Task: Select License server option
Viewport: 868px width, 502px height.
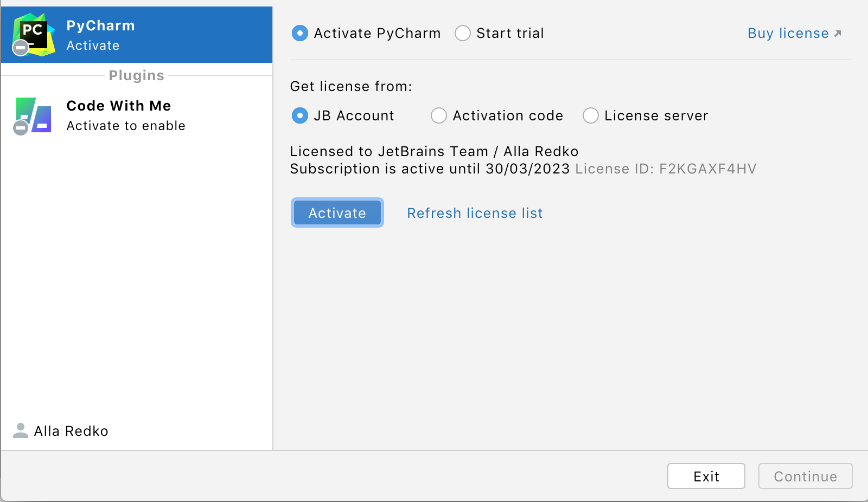Action: [x=591, y=115]
